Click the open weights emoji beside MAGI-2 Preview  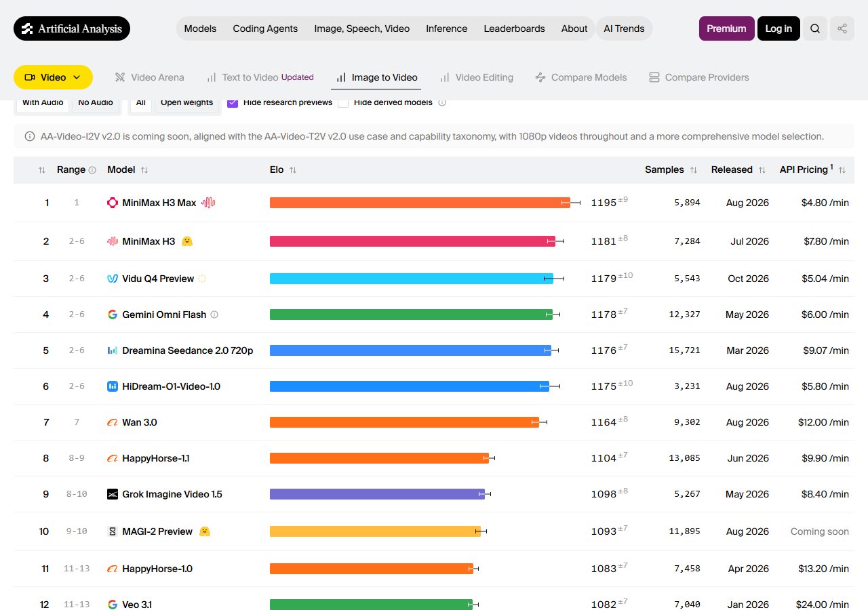pyautogui.click(x=205, y=531)
